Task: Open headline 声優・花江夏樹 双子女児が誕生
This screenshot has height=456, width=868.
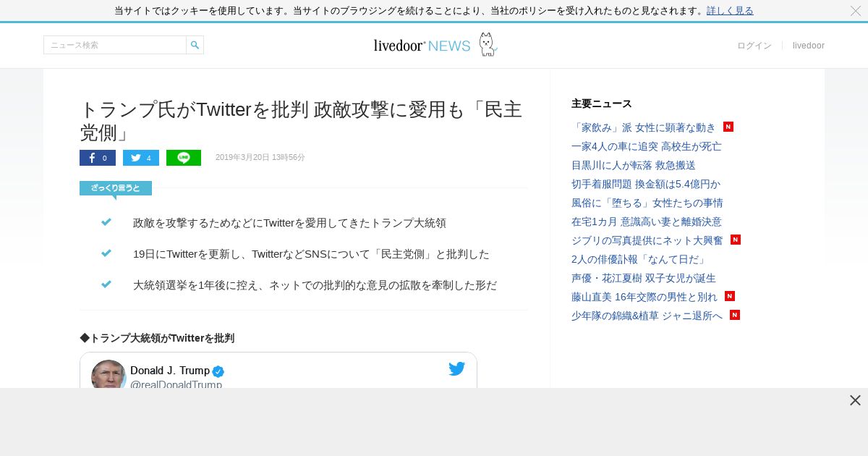Action: tap(644, 278)
